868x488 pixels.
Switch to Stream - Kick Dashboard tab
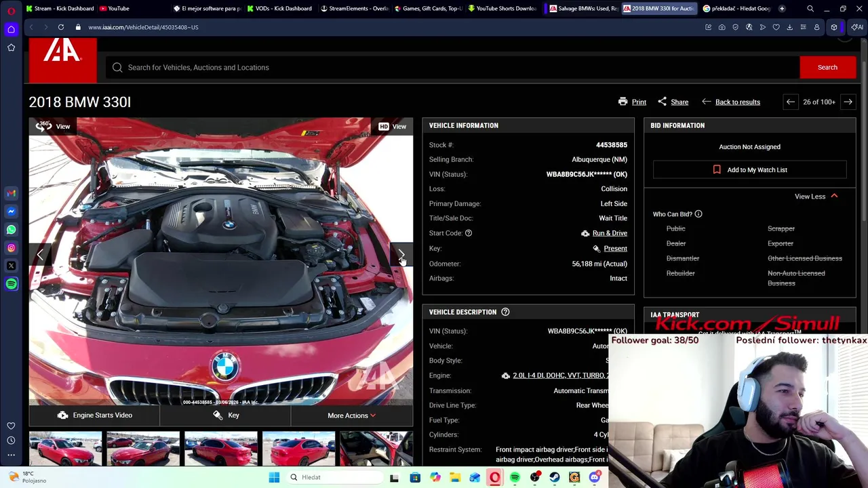pos(59,8)
